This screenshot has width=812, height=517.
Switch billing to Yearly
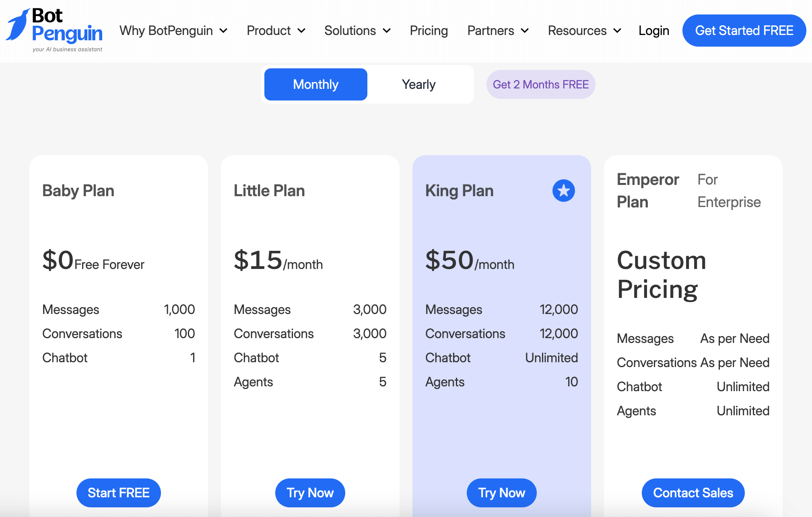pyautogui.click(x=418, y=84)
